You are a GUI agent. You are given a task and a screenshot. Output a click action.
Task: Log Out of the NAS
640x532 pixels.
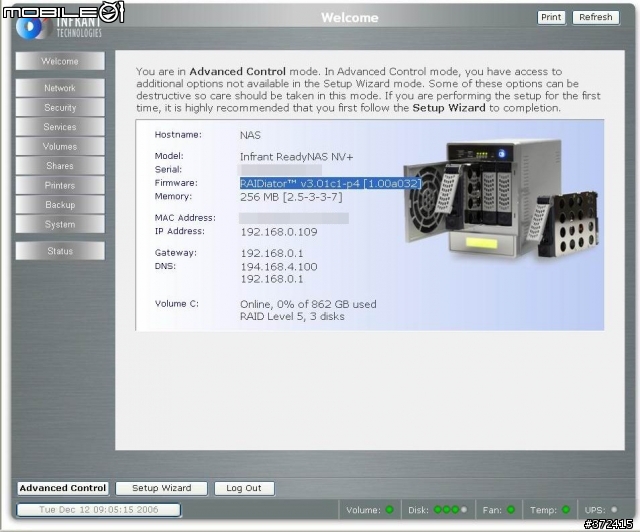(x=244, y=488)
